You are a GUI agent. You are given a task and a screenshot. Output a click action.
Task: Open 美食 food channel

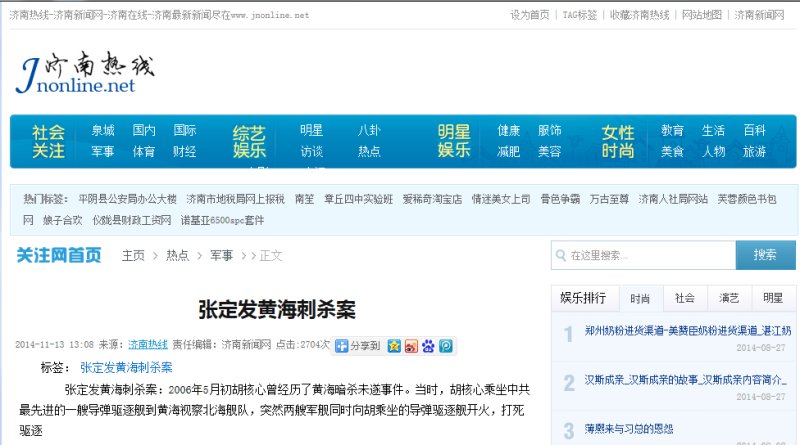coord(672,152)
